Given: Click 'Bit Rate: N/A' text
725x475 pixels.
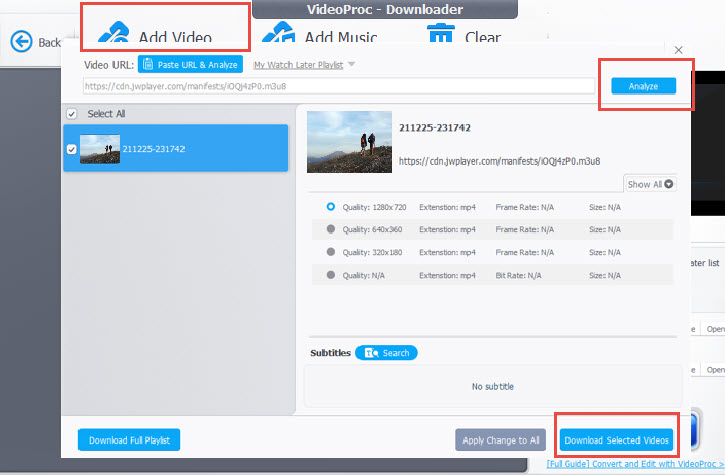Looking at the screenshot, I should pyautogui.click(x=518, y=276).
